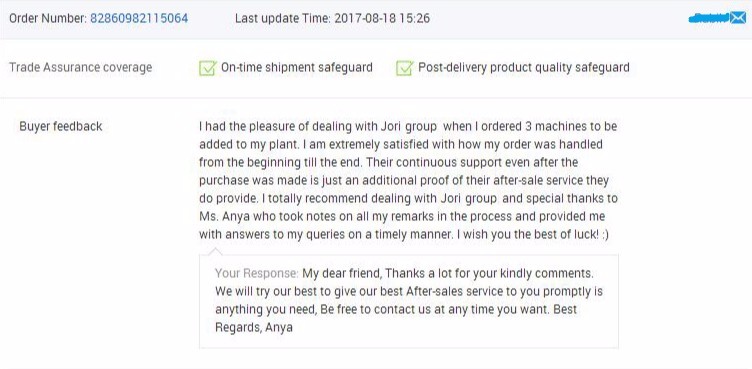Toggle the Post-delivery product quality safeguard checkmark

(x=404, y=68)
